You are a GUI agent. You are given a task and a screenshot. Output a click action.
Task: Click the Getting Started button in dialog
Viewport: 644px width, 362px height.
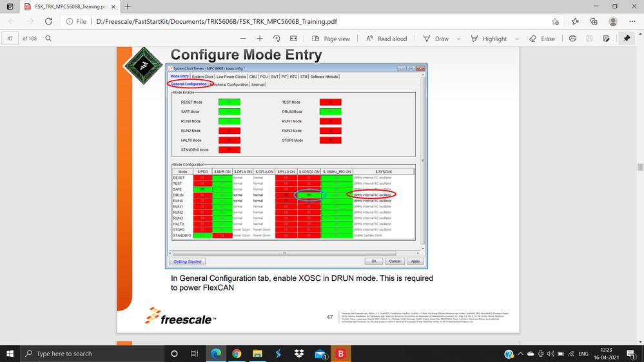(x=188, y=262)
